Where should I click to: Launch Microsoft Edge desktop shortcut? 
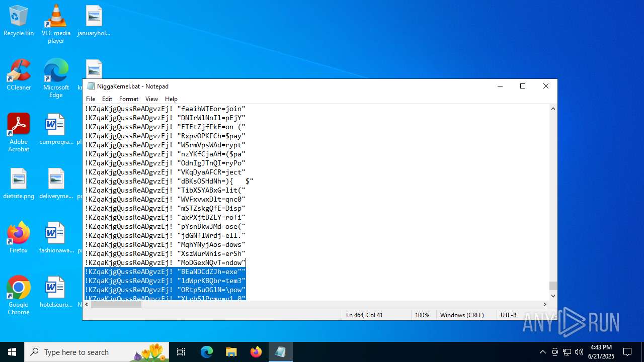[56, 78]
